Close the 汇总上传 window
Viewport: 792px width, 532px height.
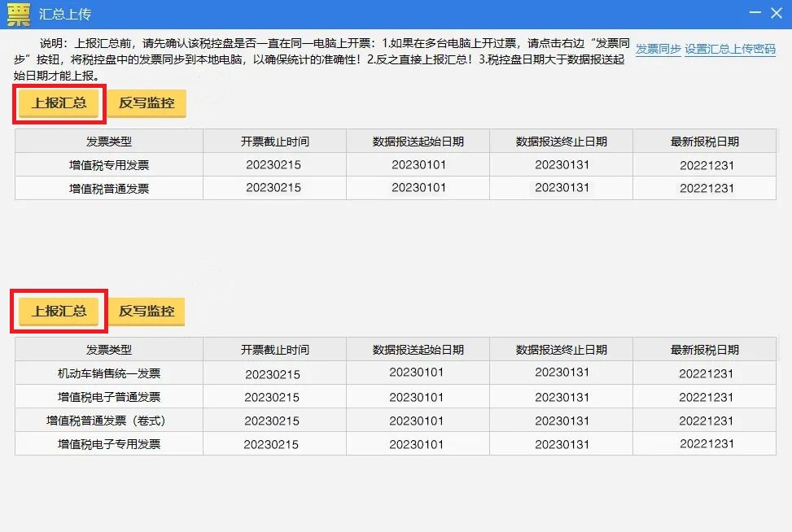777,13
